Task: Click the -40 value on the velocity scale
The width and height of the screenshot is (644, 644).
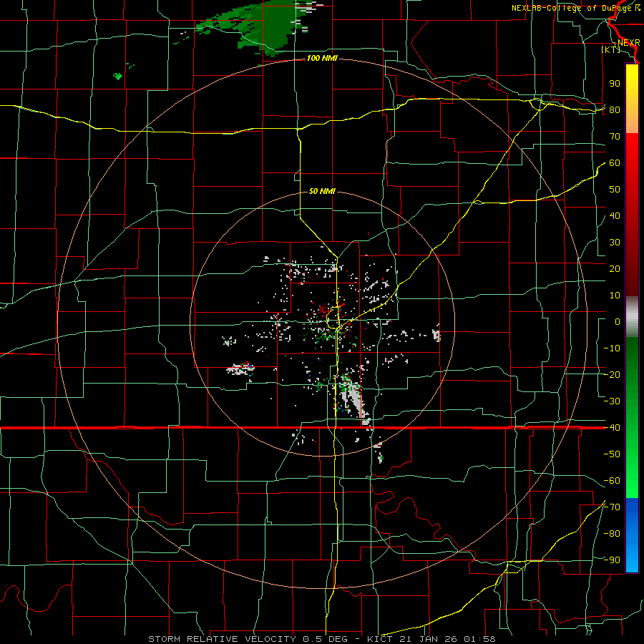Action: tap(612, 428)
